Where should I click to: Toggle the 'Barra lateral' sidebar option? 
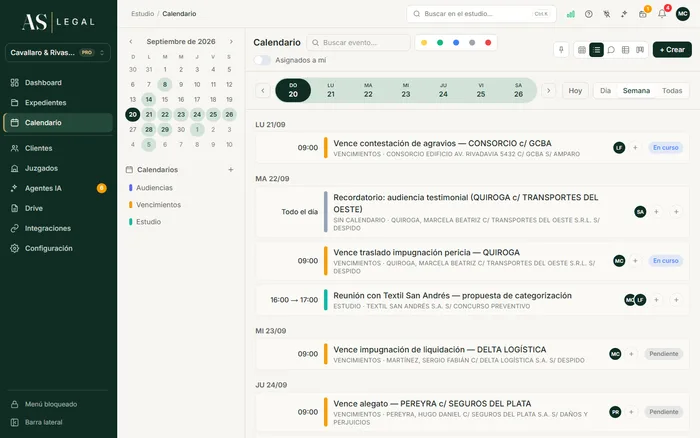37,422
